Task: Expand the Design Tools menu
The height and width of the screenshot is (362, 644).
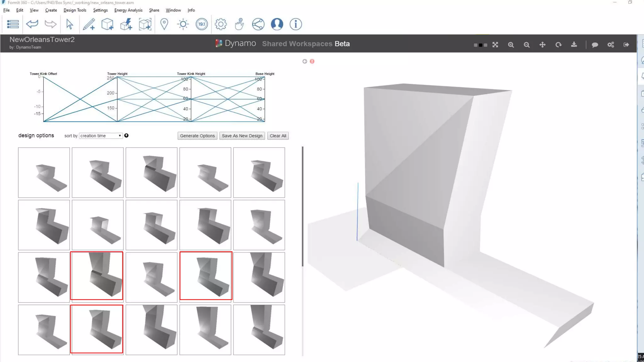Action: [75, 10]
